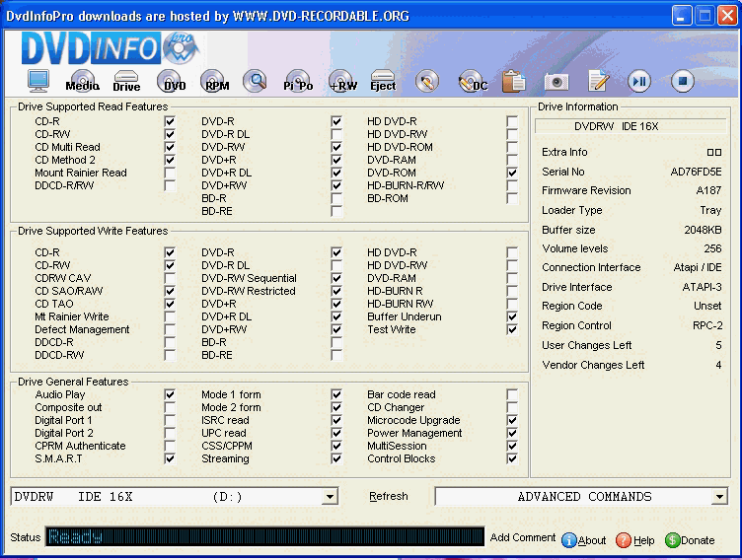Click the Refresh button
Viewport: 742px width, 560px height.
[388, 497]
